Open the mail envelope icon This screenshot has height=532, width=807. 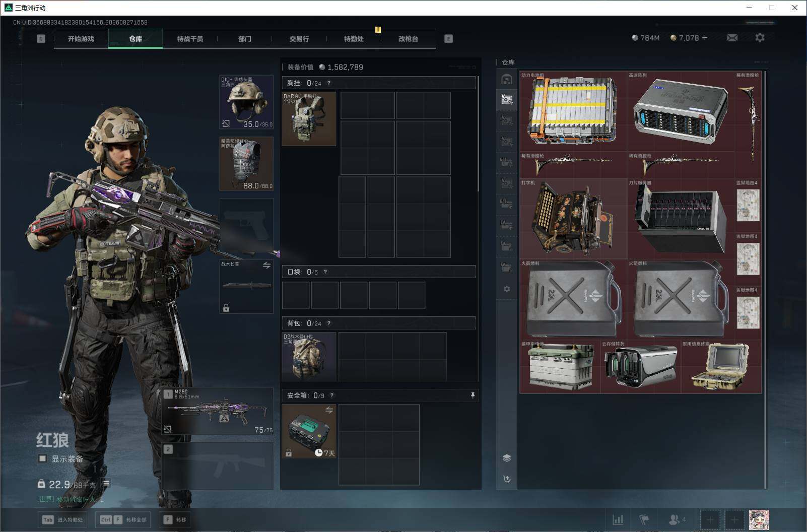(x=732, y=38)
